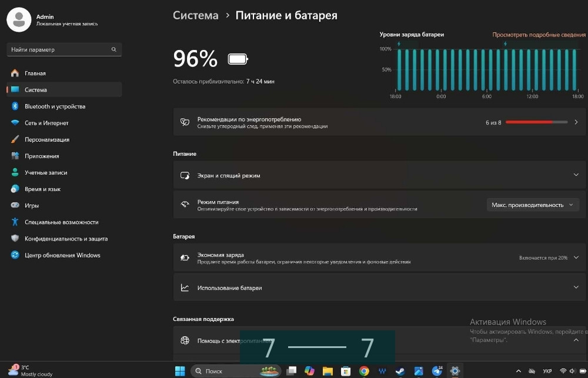Open Microsoft Store from the taskbar
The width and height of the screenshot is (588, 378).
[345, 371]
